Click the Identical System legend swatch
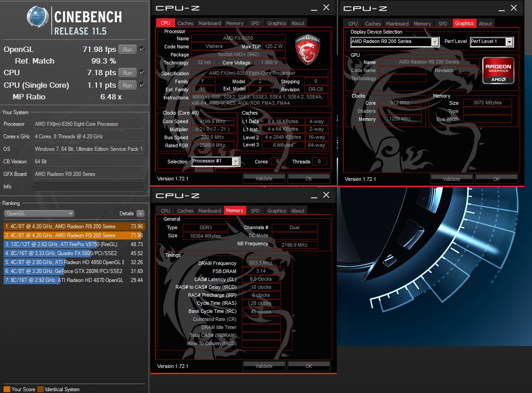 40,389
